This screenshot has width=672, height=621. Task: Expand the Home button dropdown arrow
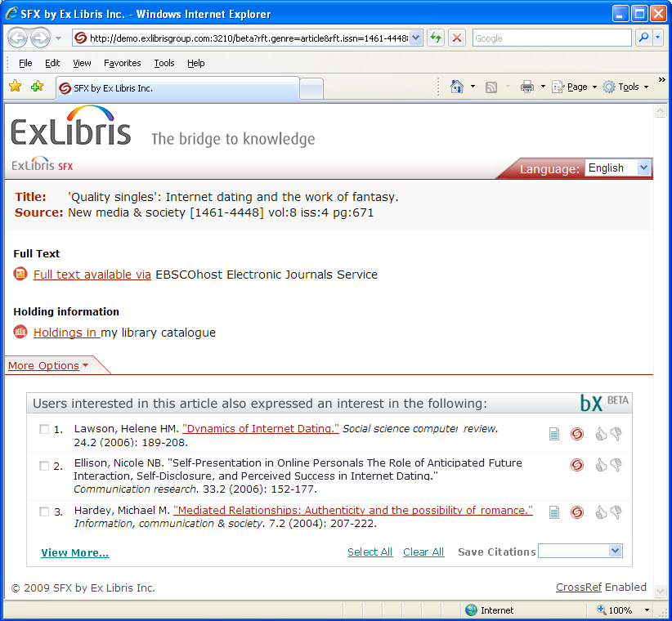[x=473, y=87]
